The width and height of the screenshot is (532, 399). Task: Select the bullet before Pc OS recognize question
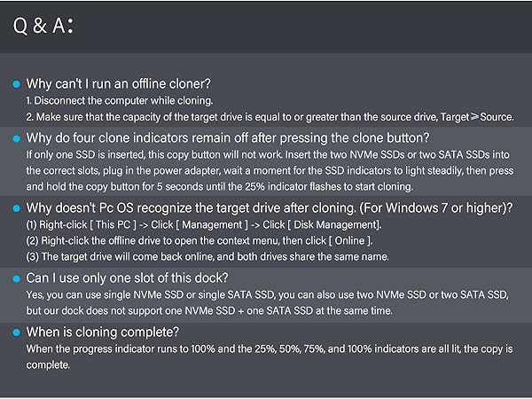(16, 208)
